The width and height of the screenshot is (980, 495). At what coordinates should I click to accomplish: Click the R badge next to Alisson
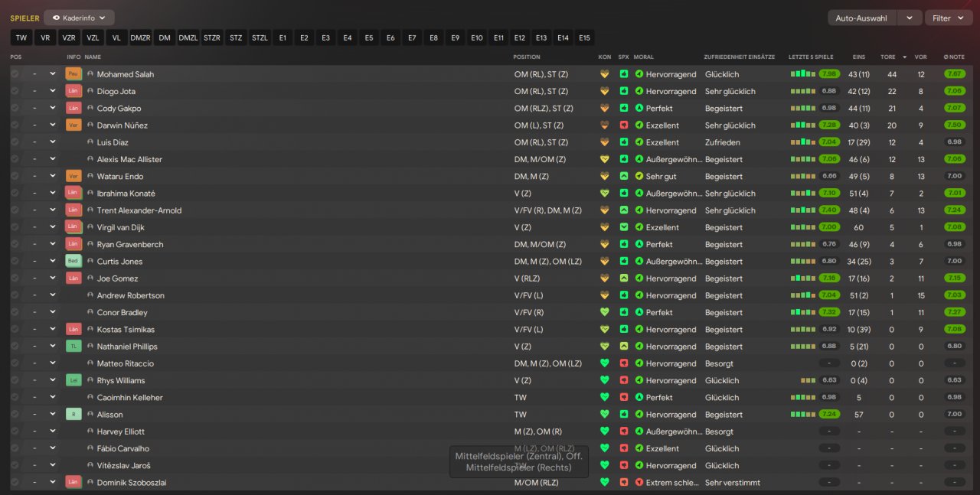[x=73, y=415]
